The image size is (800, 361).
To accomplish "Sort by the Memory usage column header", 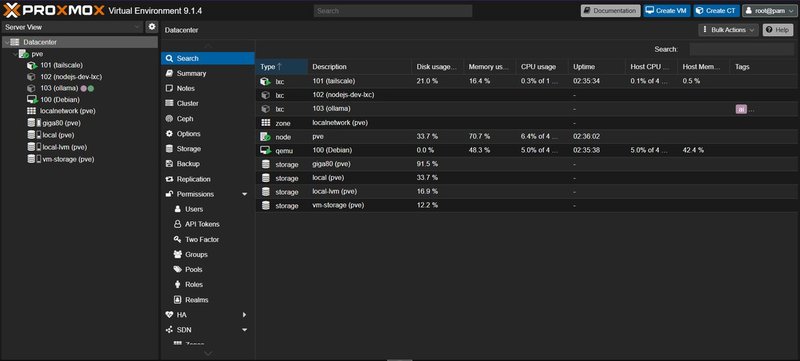I will [x=490, y=67].
